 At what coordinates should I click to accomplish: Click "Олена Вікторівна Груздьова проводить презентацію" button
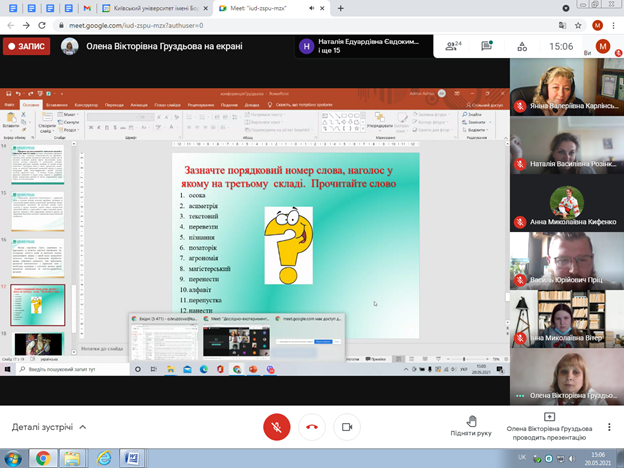point(549,426)
